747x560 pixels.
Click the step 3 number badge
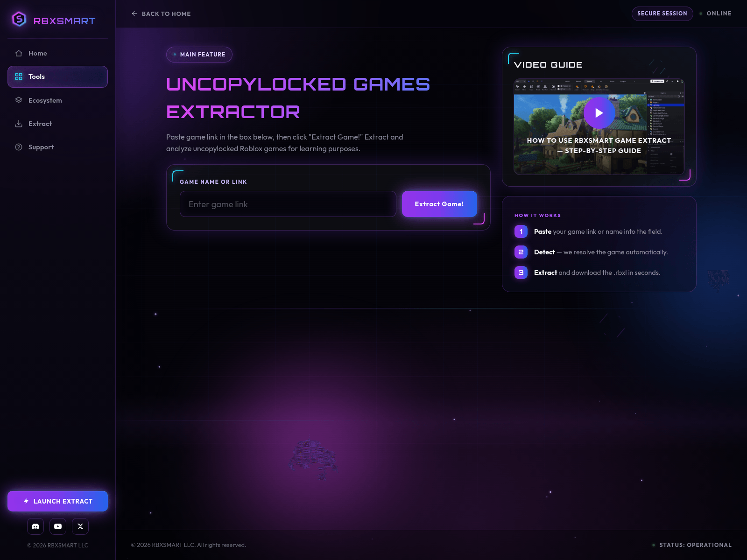[x=521, y=273]
